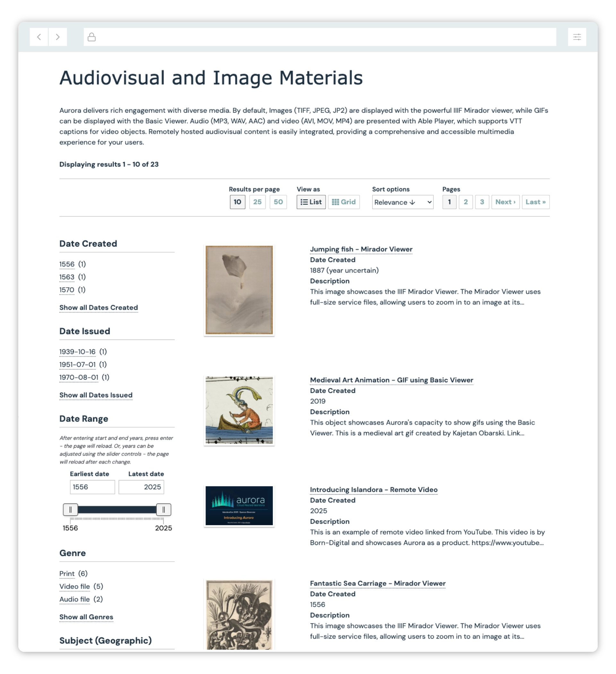Filter by Genre Audio file
The height and width of the screenshot is (674, 616).
click(75, 600)
